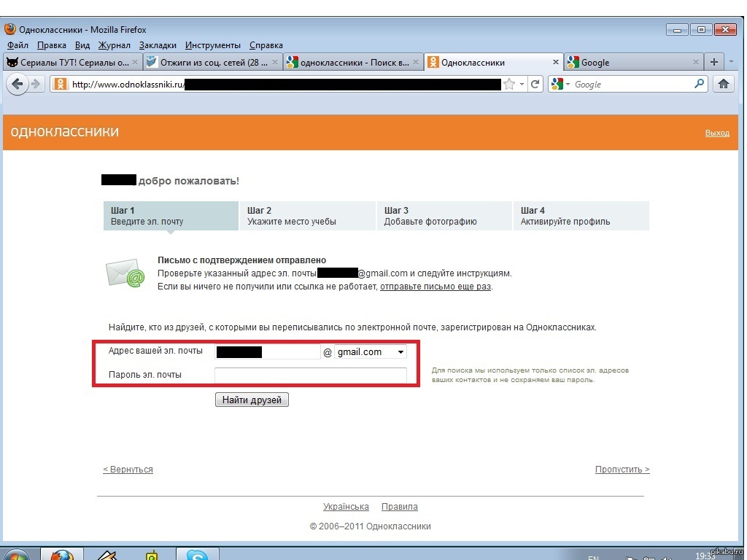Click the '< Вернуться' link
The image size is (747, 560).
(x=128, y=469)
